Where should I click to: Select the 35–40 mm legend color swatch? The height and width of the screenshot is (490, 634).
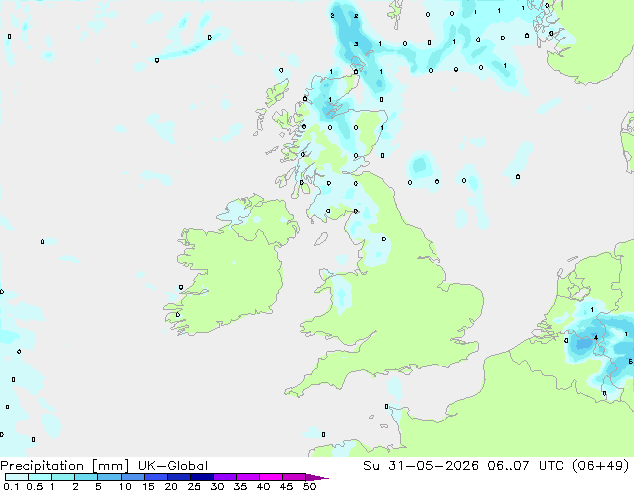tap(247, 477)
